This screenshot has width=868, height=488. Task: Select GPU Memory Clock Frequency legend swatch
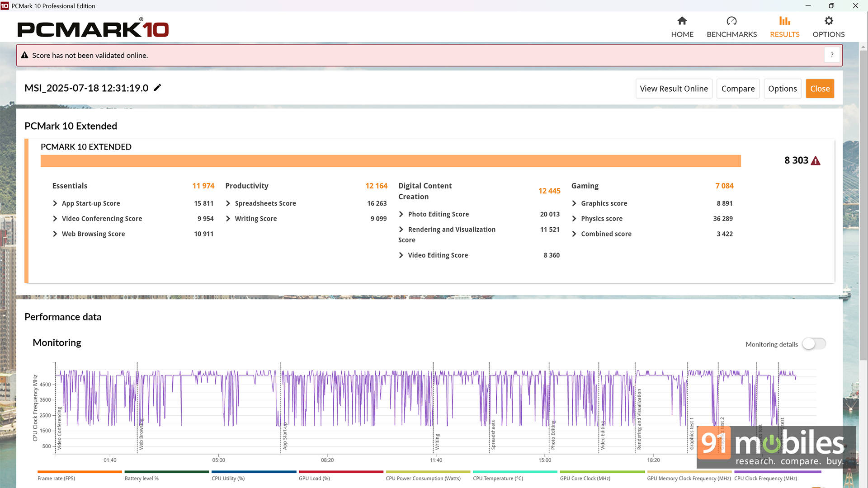pyautogui.click(x=689, y=472)
